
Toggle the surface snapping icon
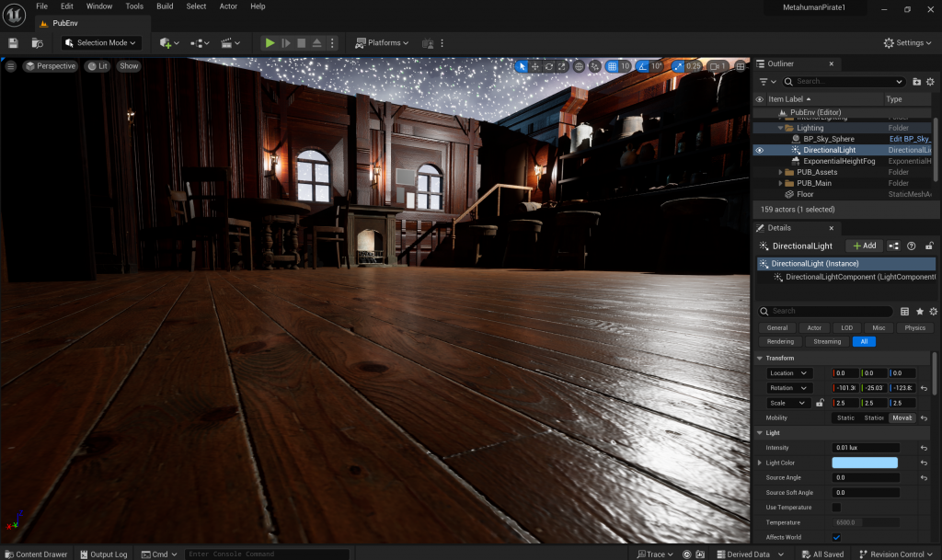click(595, 66)
